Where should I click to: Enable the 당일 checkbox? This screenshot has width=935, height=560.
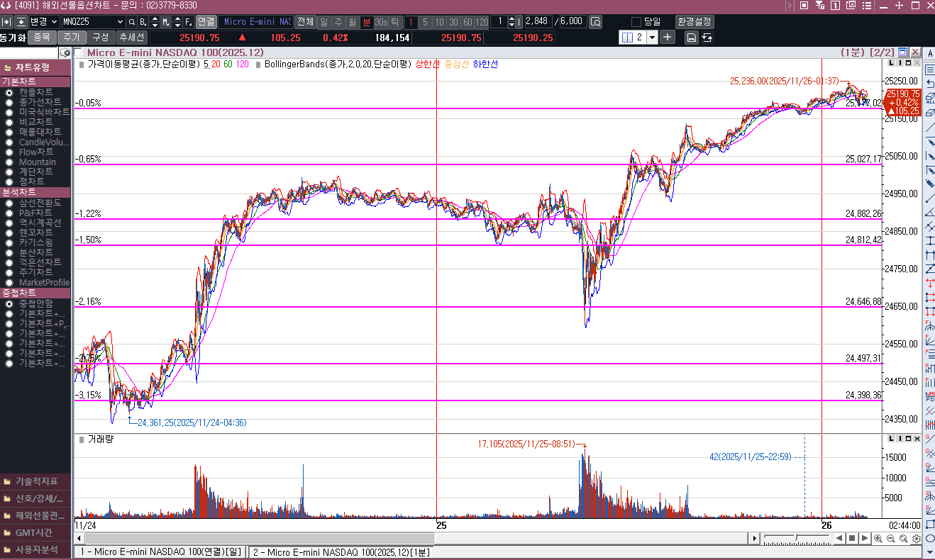point(636,22)
